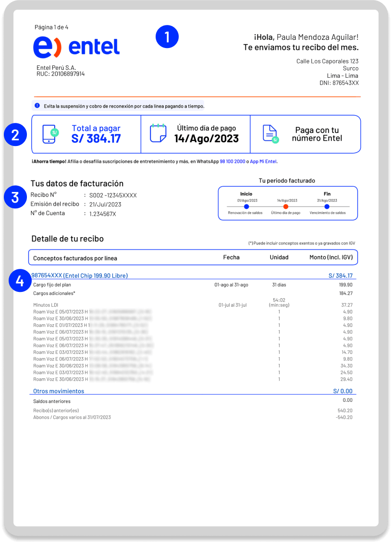This screenshot has height=544, width=392.
Task: Click the numbered marker 2 circle
Action: (x=15, y=135)
